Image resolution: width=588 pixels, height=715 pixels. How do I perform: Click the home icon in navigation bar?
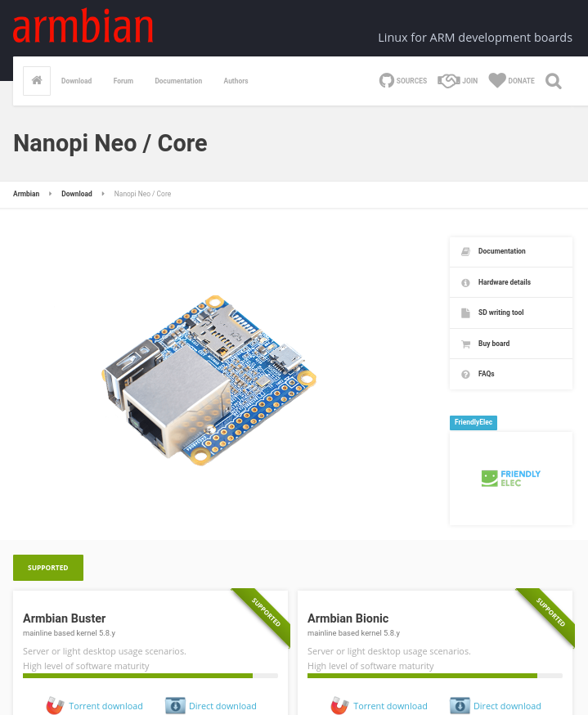(37, 81)
